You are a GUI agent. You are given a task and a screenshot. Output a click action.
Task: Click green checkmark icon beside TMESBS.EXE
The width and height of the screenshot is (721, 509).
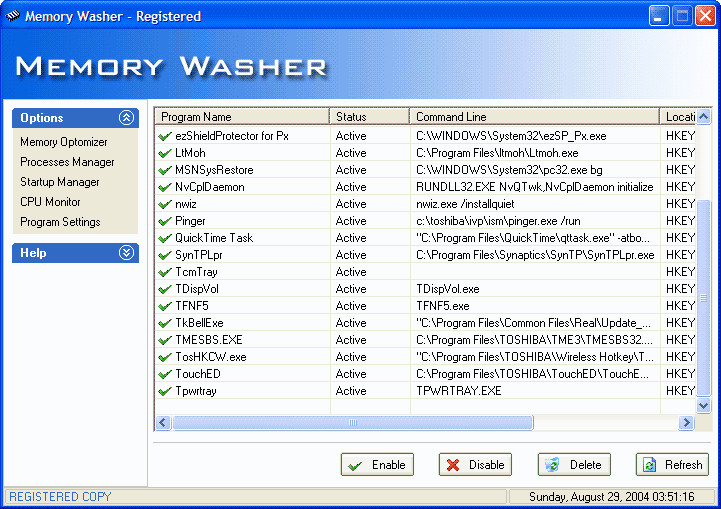[x=165, y=341]
